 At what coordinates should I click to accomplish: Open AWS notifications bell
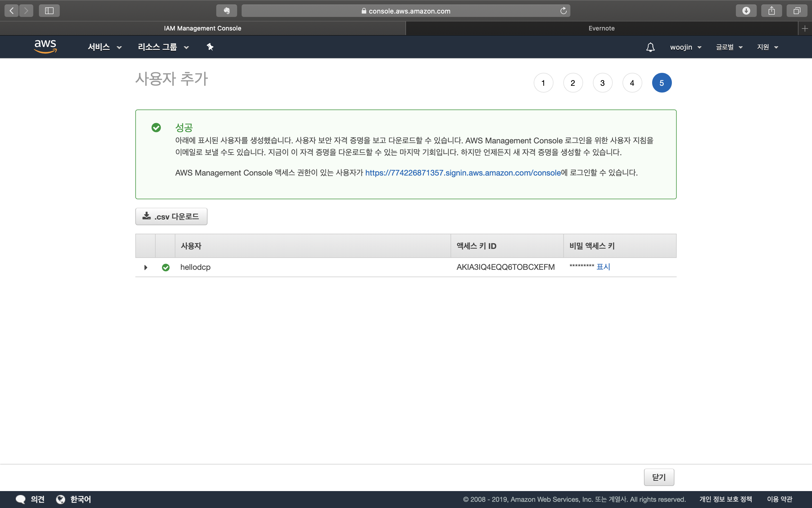click(x=650, y=47)
